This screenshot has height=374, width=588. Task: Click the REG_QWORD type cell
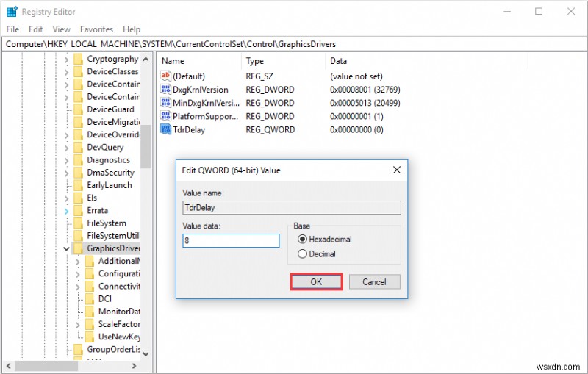pyautogui.click(x=270, y=129)
